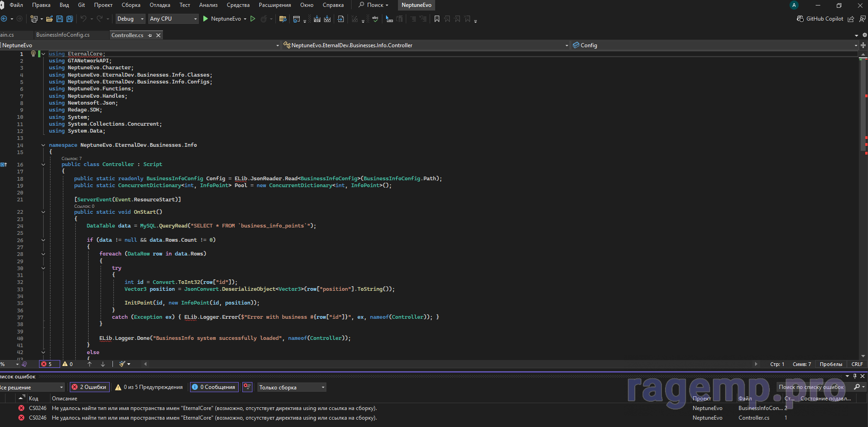Open the Отладка menu
The width and height of the screenshot is (868, 427).
point(160,5)
